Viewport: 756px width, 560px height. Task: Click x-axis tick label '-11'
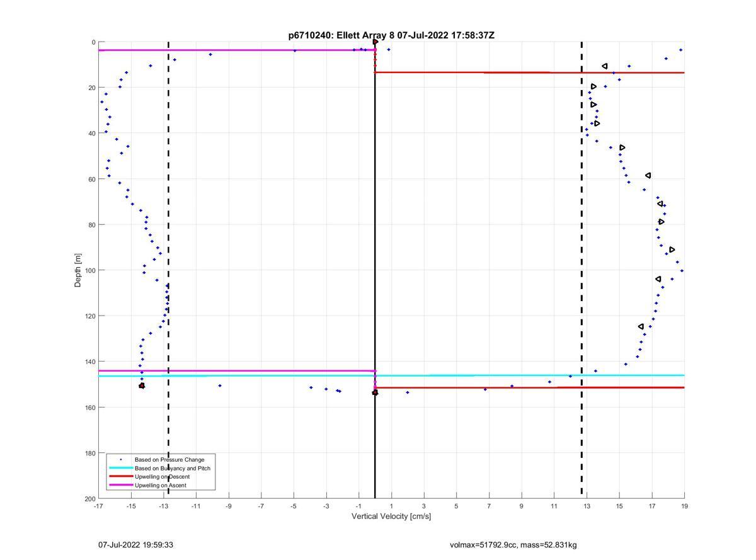click(196, 506)
